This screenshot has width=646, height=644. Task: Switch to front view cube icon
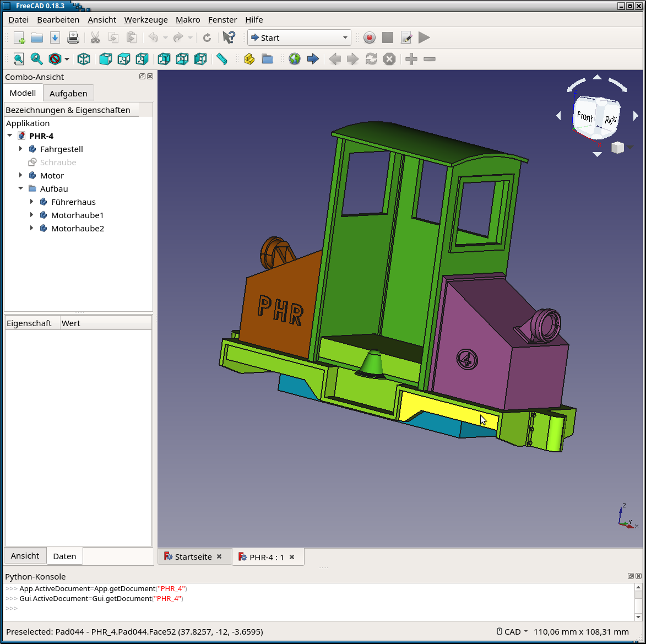point(106,59)
